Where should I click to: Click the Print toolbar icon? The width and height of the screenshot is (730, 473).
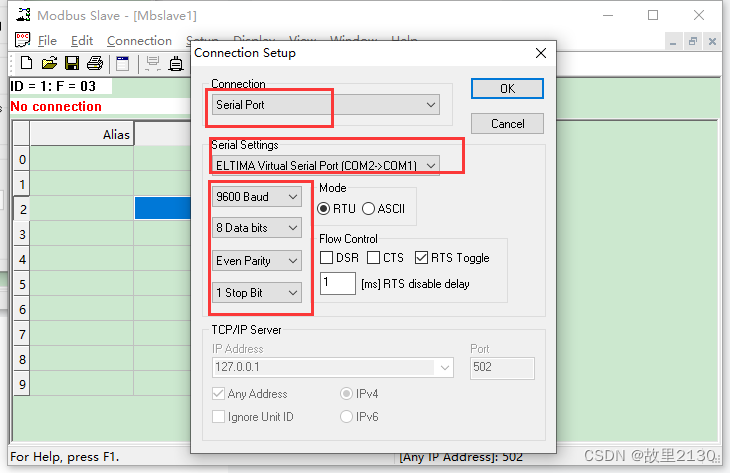coord(95,63)
